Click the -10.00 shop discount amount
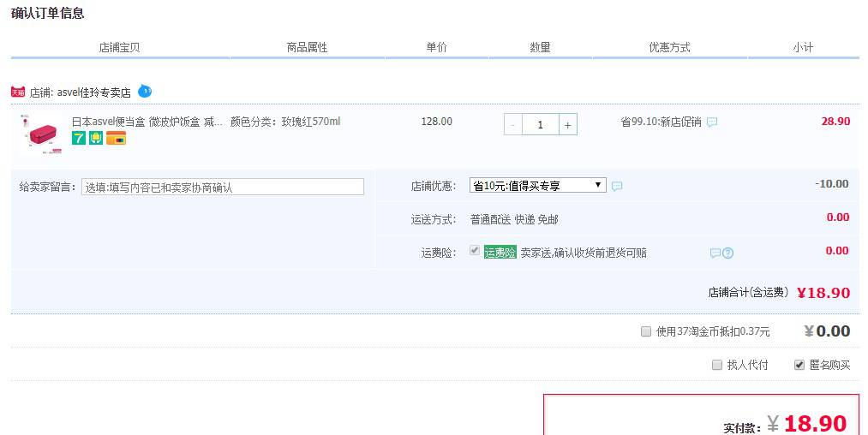This screenshot has height=435, width=868. pyautogui.click(x=832, y=184)
